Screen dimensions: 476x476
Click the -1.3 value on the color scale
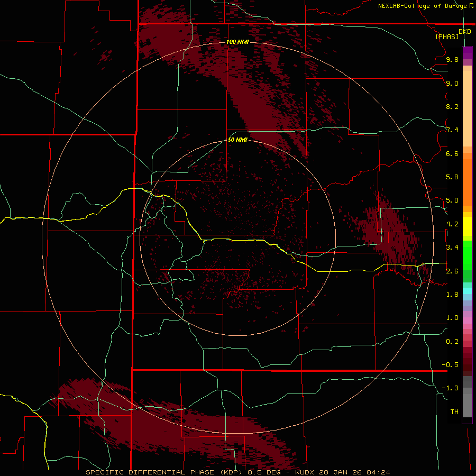point(450,388)
